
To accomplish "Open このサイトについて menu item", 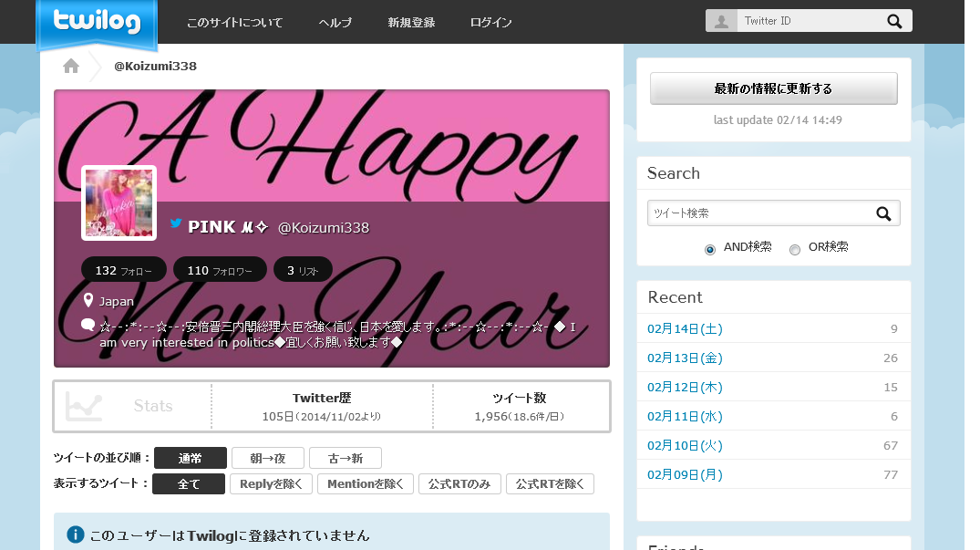I will [234, 23].
